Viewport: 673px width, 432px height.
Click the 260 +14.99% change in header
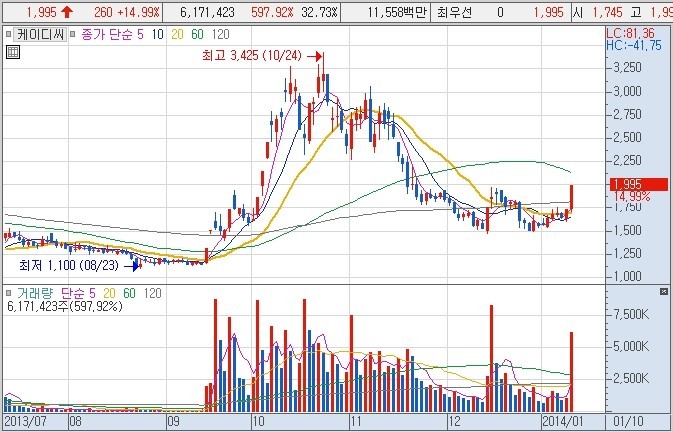coord(127,12)
